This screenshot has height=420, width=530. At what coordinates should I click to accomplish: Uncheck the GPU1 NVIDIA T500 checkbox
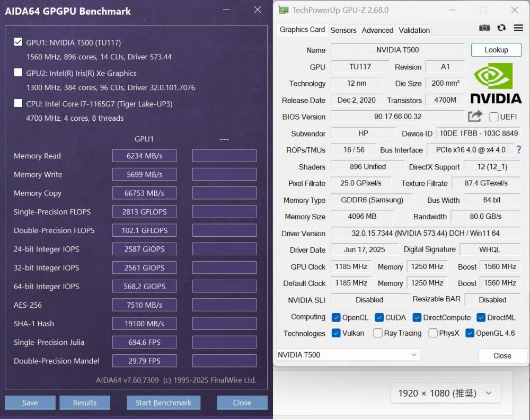click(x=18, y=42)
